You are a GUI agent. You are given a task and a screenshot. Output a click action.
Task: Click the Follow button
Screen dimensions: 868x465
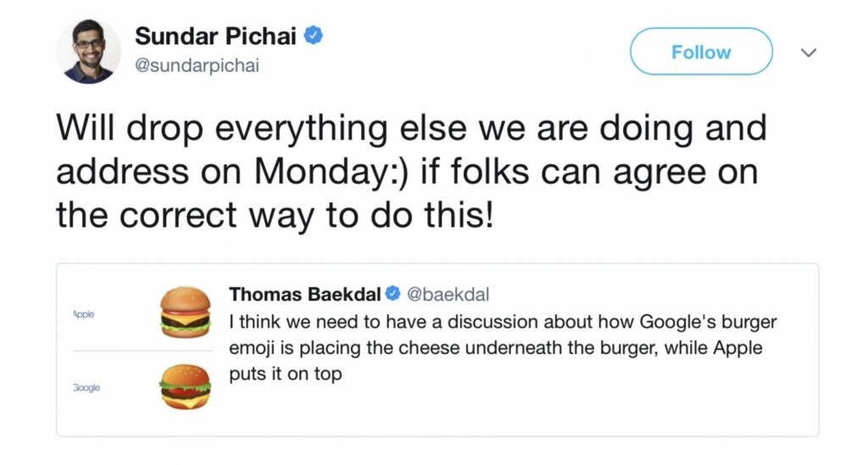[701, 52]
